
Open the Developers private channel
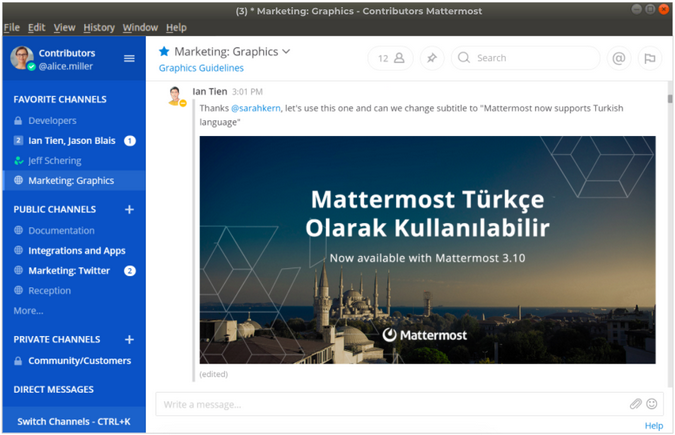click(74, 121)
